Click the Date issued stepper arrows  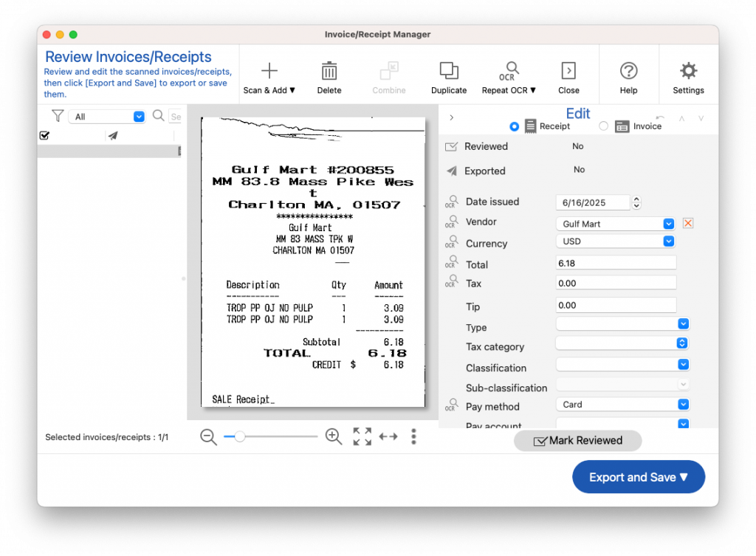636,202
